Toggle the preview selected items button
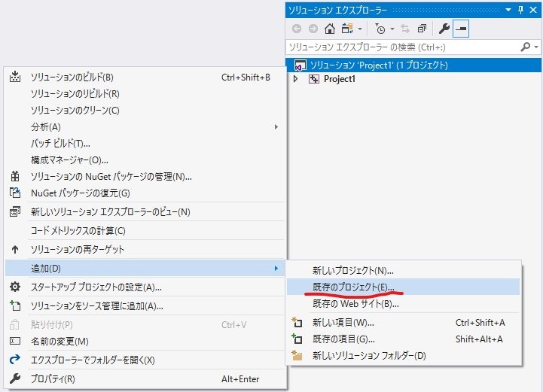The image size is (543, 392). (x=461, y=29)
